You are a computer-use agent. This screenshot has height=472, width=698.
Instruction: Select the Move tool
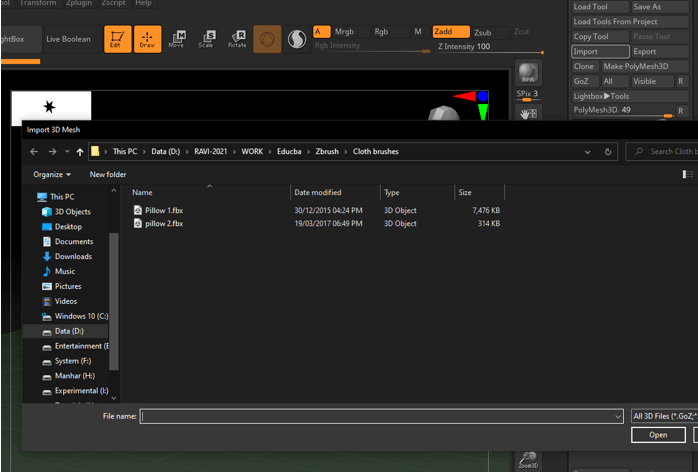[x=177, y=39]
